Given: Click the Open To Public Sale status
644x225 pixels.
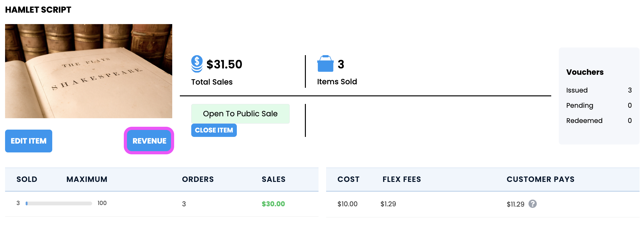Looking at the screenshot, I should point(240,114).
